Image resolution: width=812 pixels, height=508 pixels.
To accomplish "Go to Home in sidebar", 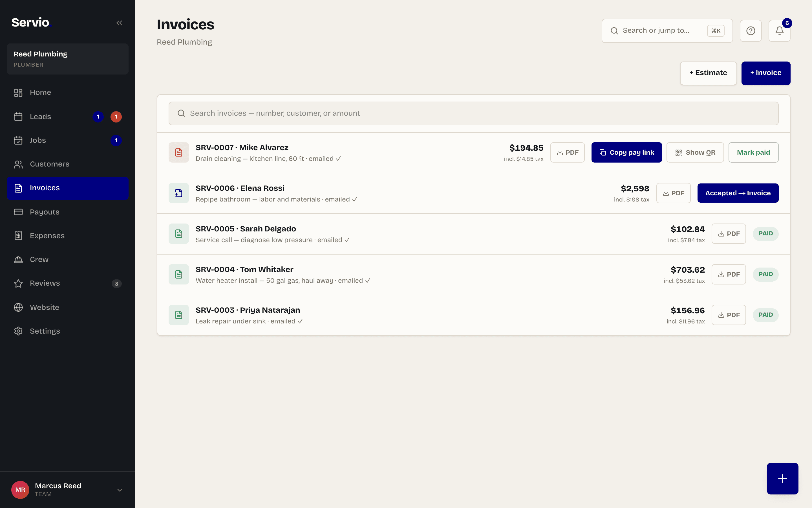I will (67, 92).
